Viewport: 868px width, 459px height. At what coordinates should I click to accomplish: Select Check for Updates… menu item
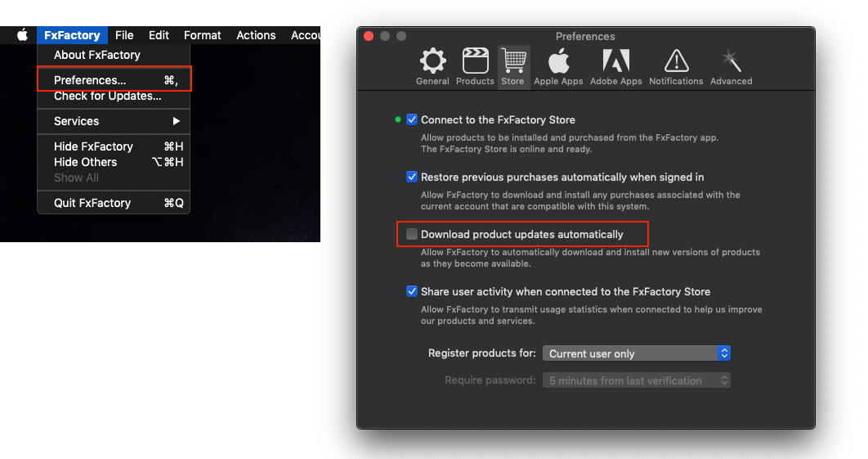pos(107,97)
